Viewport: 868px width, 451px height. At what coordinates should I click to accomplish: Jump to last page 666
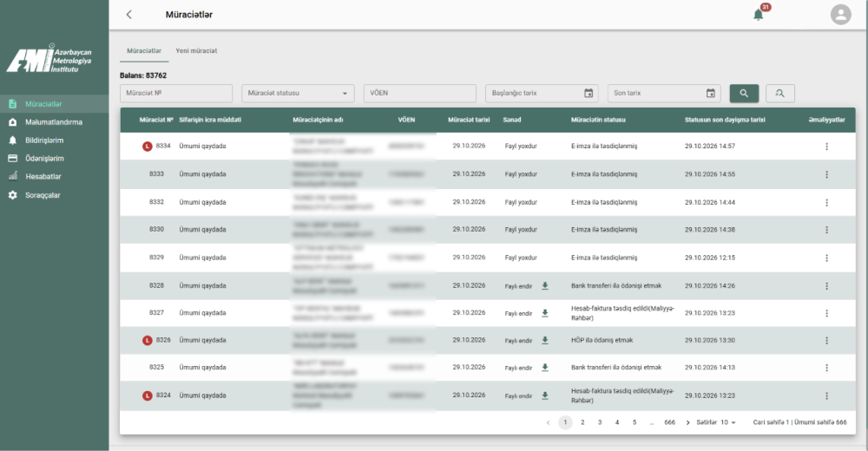coord(670,422)
